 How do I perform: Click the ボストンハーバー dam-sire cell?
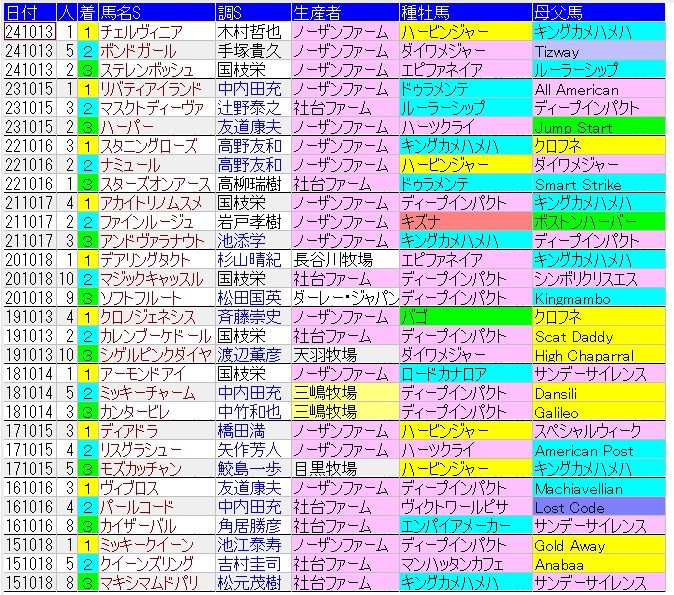tap(586, 222)
